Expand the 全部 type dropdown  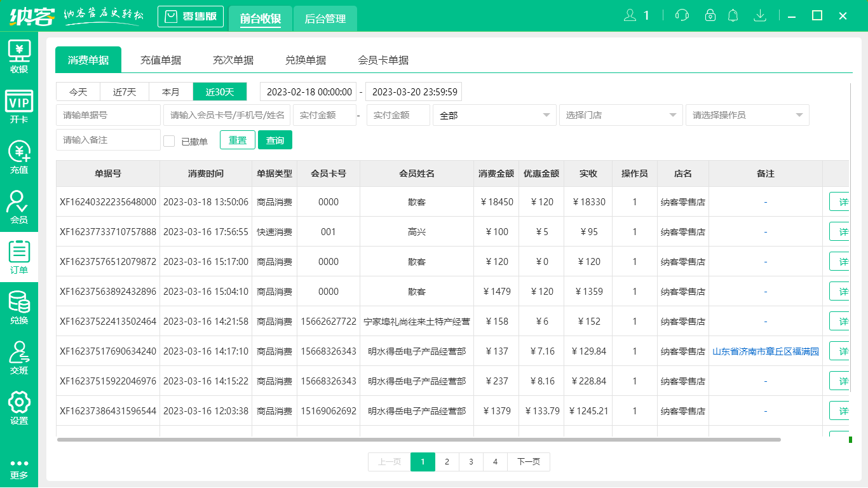494,115
